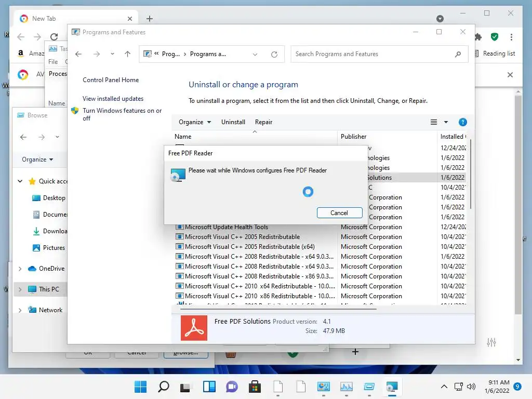
Task: Click Uninstall in Programs and Features toolbar
Action: (x=233, y=122)
